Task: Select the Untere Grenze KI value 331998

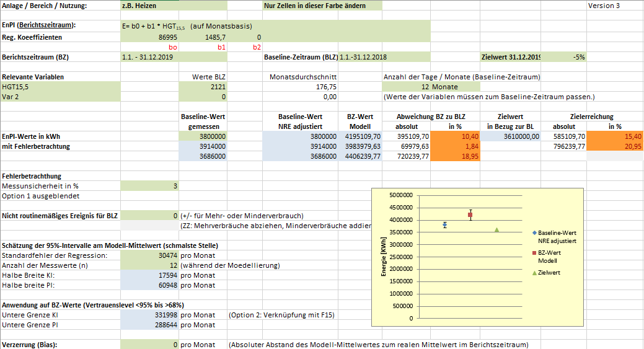Action: coord(149,315)
